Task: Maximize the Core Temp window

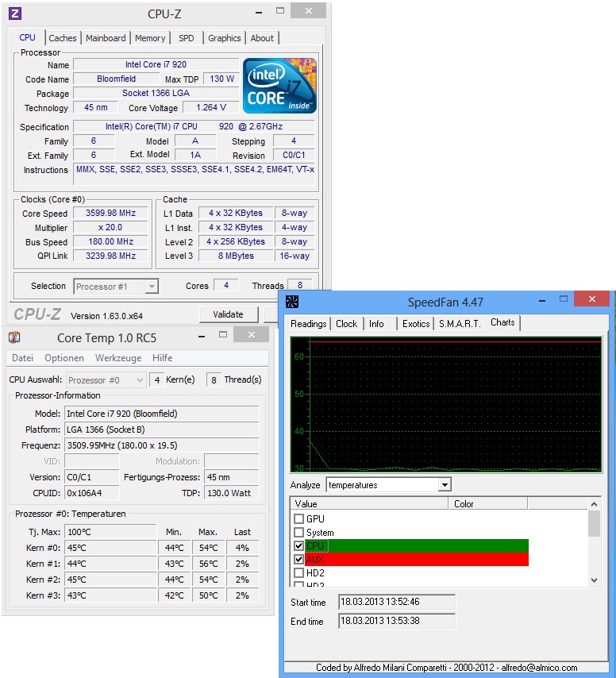Action: point(223,334)
